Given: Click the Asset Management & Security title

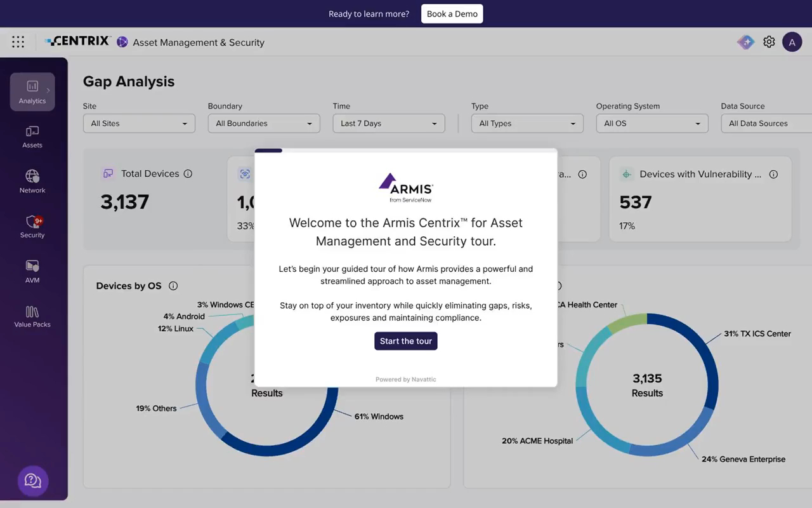Looking at the screenshot, I should [199, 43].
